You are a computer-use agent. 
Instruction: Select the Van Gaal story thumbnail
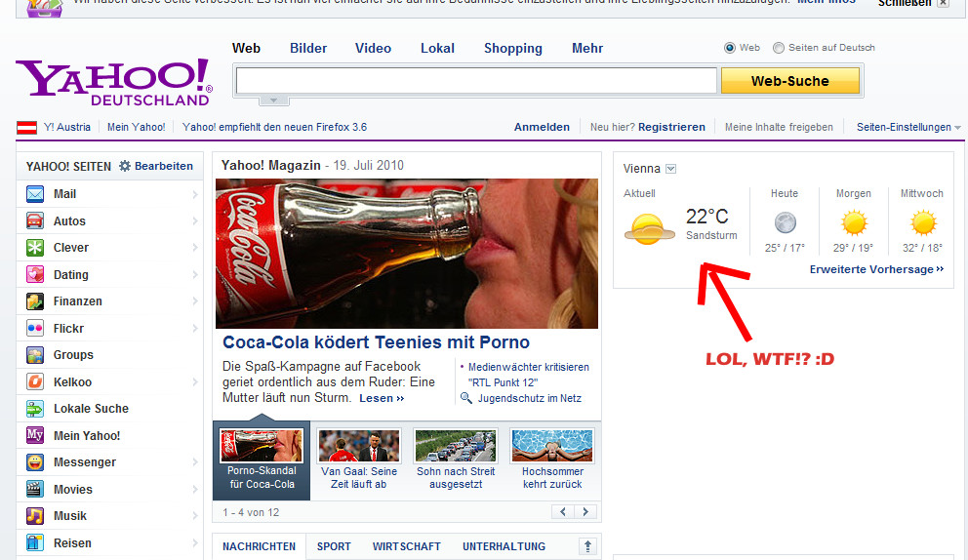[x=359, y=446]
